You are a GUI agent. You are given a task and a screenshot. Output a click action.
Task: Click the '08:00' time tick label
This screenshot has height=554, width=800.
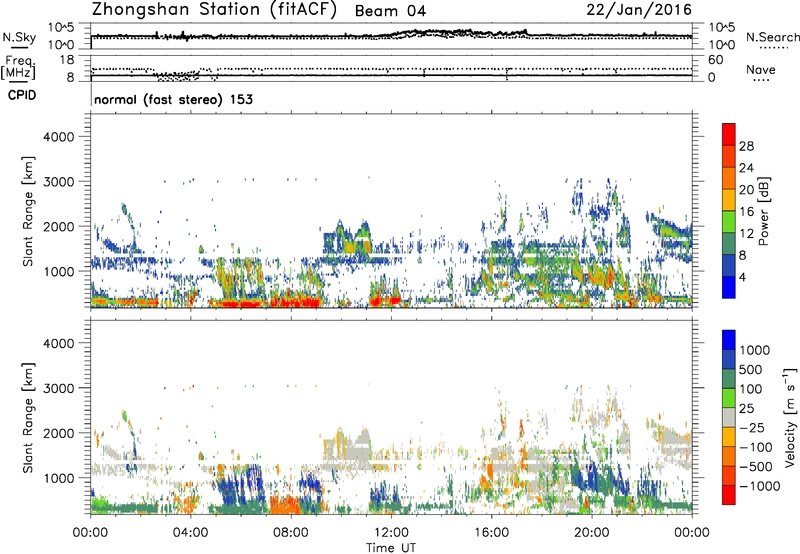291,533
